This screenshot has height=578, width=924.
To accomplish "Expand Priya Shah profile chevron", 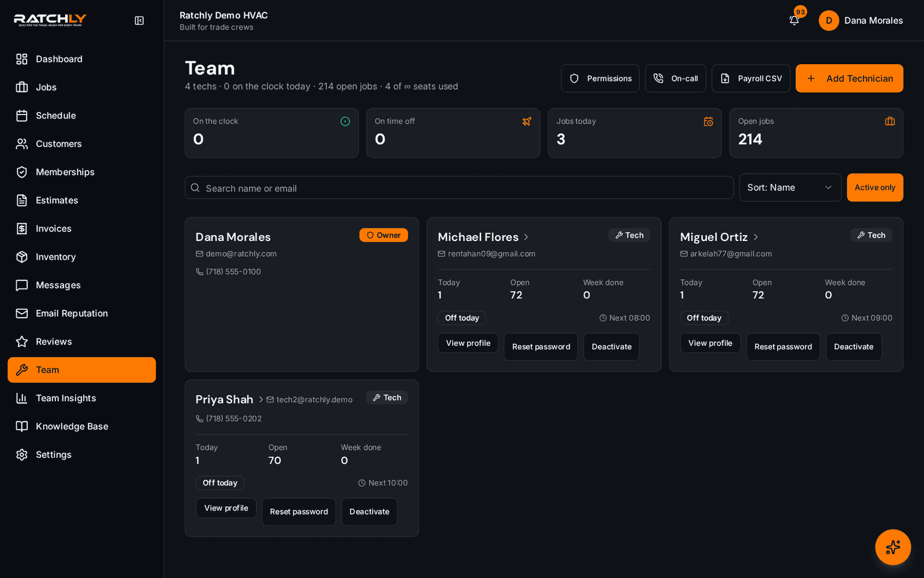I will pyautogui.click(x=261, y=399).
